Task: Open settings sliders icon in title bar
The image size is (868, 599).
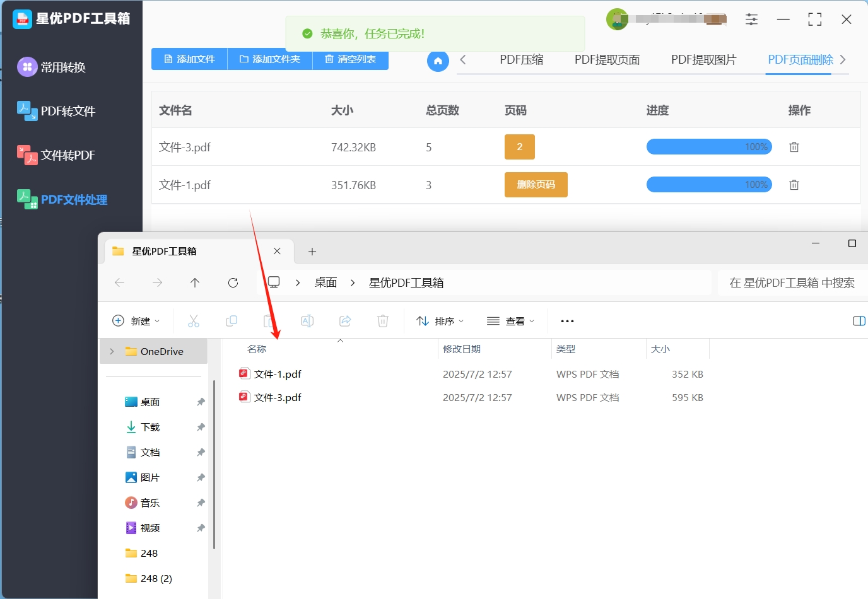Action: (x=751, y=20)
